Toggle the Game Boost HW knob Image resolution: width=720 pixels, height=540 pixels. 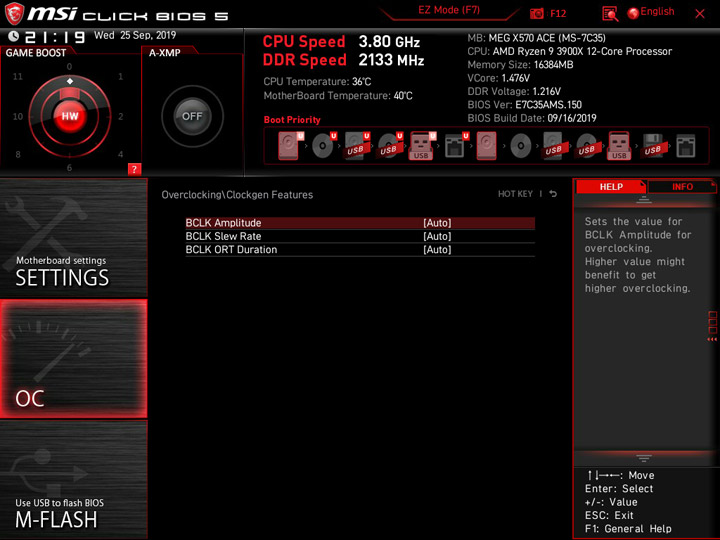coord(70,116)
